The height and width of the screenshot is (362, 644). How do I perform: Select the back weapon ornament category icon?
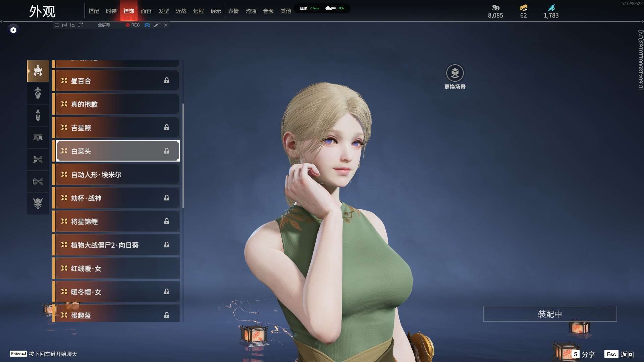[x=38, y=115]
